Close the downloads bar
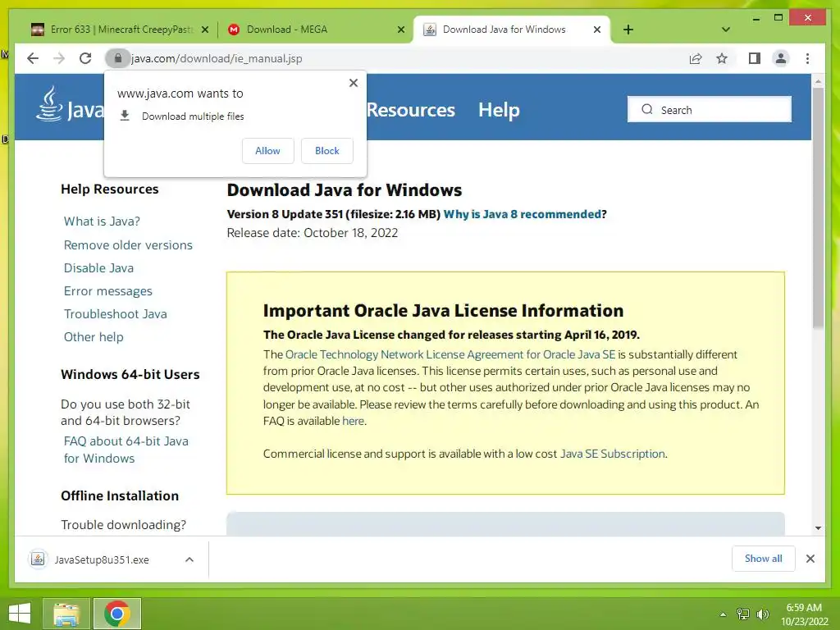840x630 pixels. point(810,559)
